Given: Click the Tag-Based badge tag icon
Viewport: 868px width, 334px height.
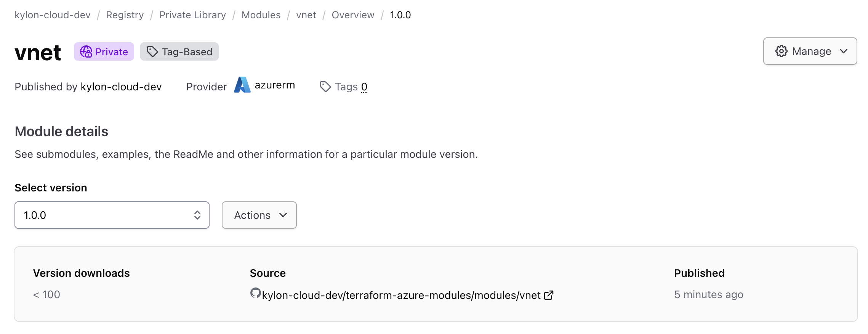Looking at the screenshot, I should [152, 51].
